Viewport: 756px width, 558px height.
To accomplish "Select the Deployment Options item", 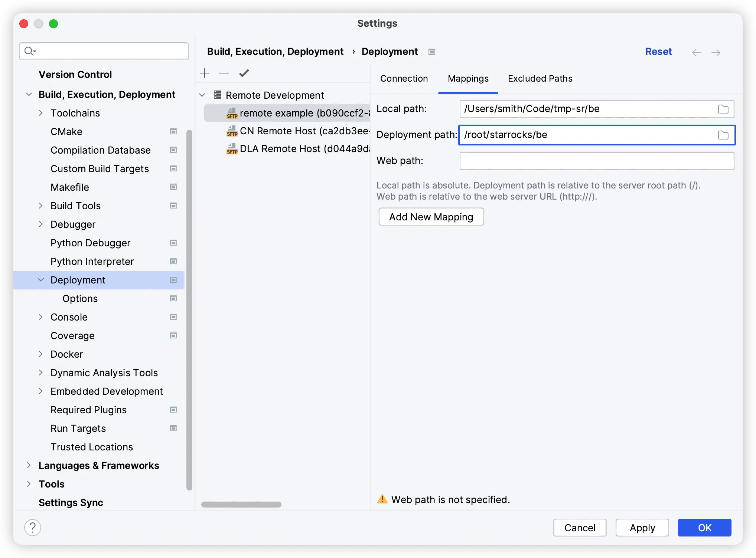I will (x=80, y=298).
